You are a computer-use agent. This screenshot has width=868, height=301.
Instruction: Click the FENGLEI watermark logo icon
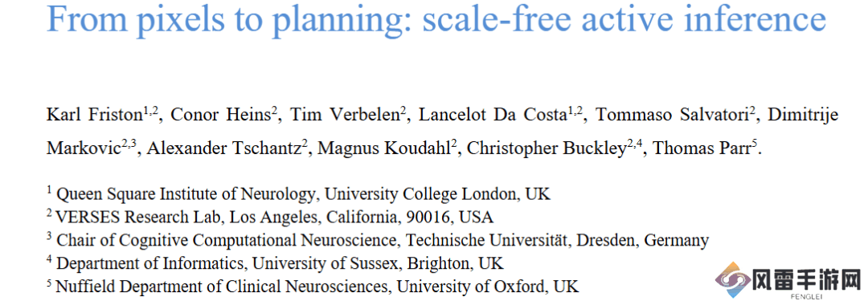point(732,280)
